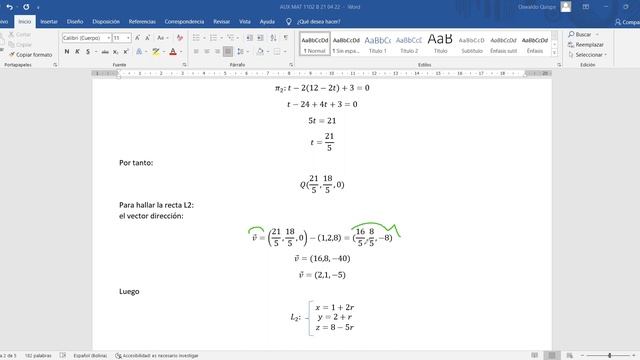This screenshot has width=640, height=360.
Task: Open the Aa change-case dropdown
Action: pyautogui.click(x=162, y=38)
